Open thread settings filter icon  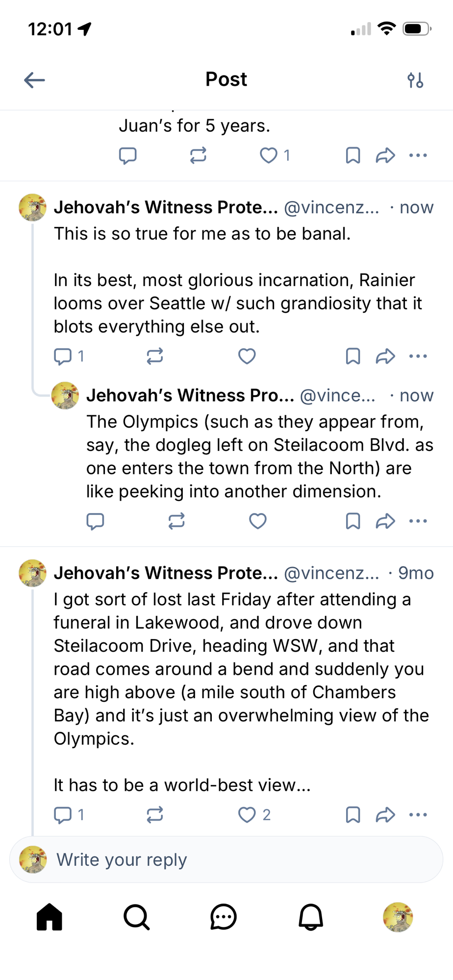pos(415,80)
